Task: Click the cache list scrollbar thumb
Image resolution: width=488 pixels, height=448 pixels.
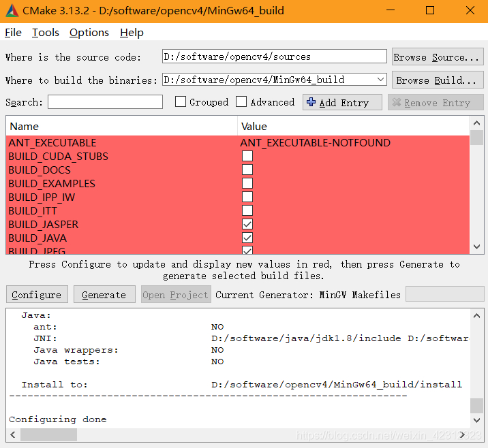Action: point(476,138)
